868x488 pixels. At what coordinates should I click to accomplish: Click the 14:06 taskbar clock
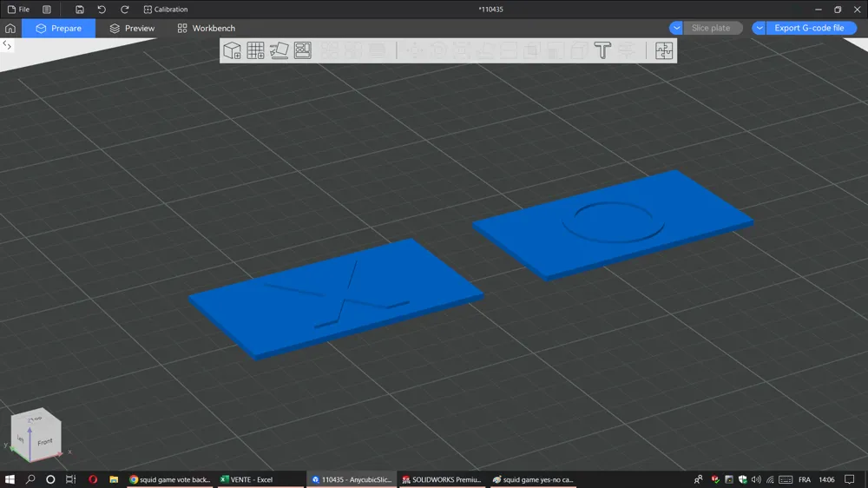coord(826,479)
